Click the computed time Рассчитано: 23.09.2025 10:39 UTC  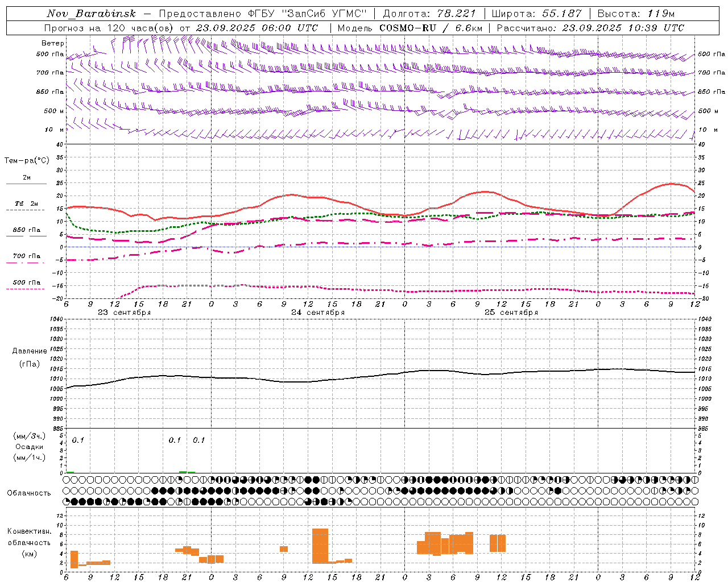[x=590, y=28]
